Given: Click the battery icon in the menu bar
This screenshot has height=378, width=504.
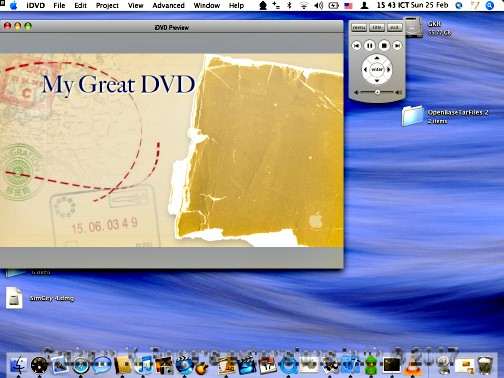Looking at the screenshot, I should [333, 5].
